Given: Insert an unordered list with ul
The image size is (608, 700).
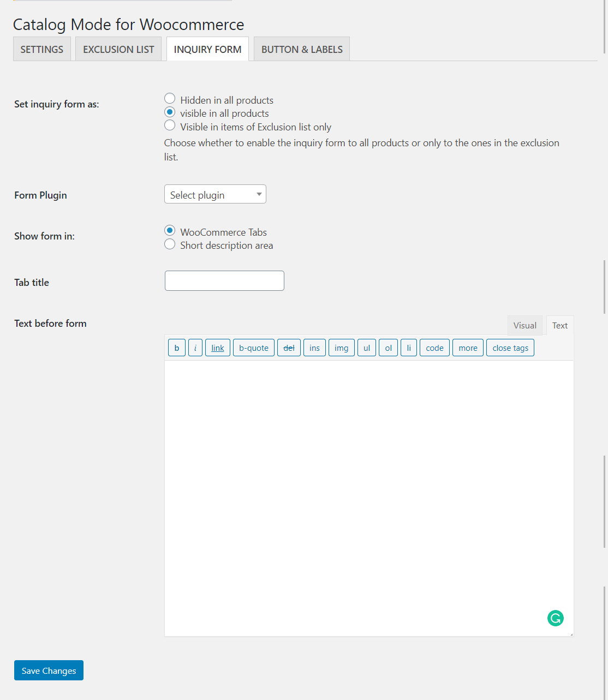Looking at the screenshot, I should 366,348.
